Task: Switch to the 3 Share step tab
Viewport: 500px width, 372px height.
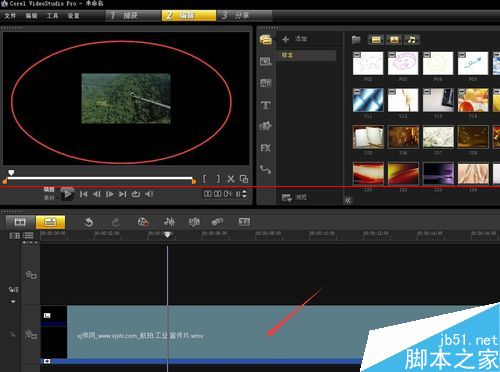Action: pos(244,15)
